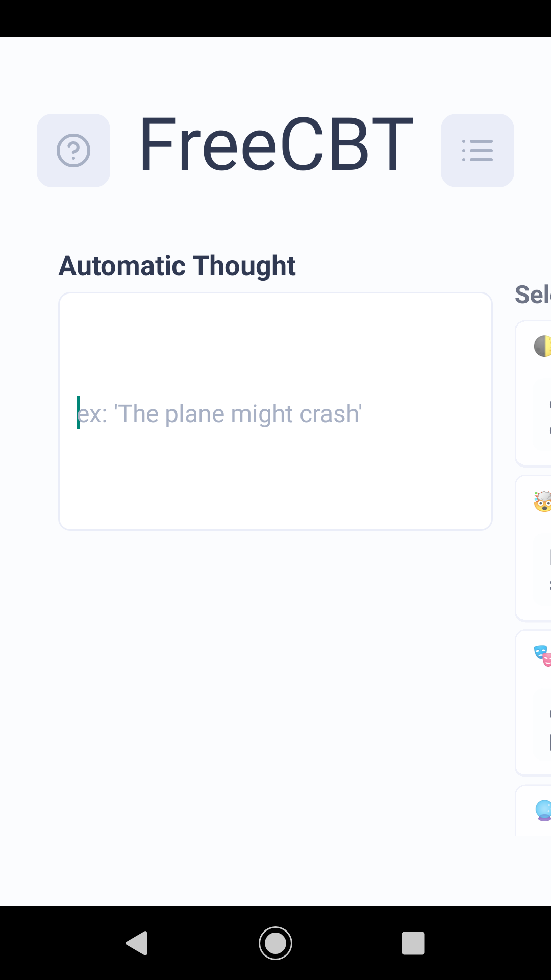Choose the exploding head emoji distortion

coord(542,501)
